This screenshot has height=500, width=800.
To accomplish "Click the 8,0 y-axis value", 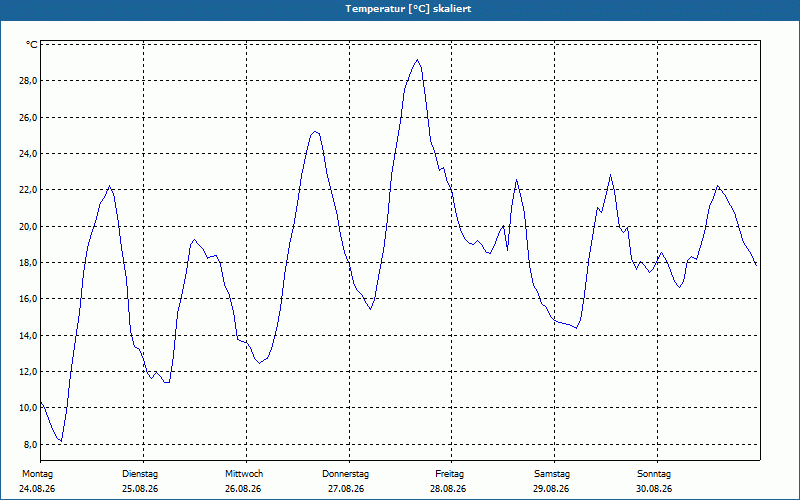I will click(x=33, y=444).
